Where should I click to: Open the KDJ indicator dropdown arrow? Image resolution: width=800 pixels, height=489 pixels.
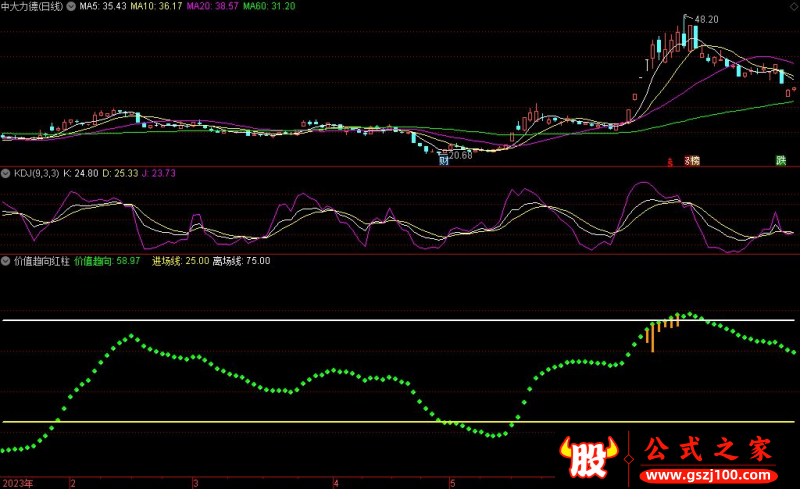click(7, 173)
